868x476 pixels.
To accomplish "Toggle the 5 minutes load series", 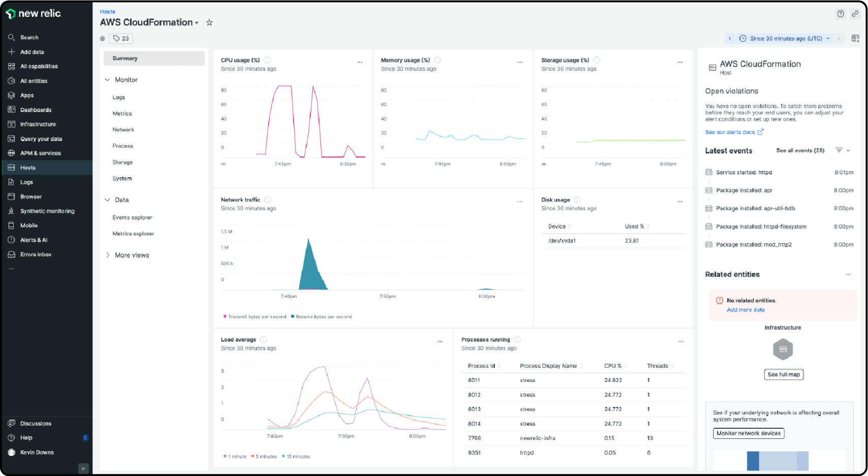I will (x=264, y=456).
